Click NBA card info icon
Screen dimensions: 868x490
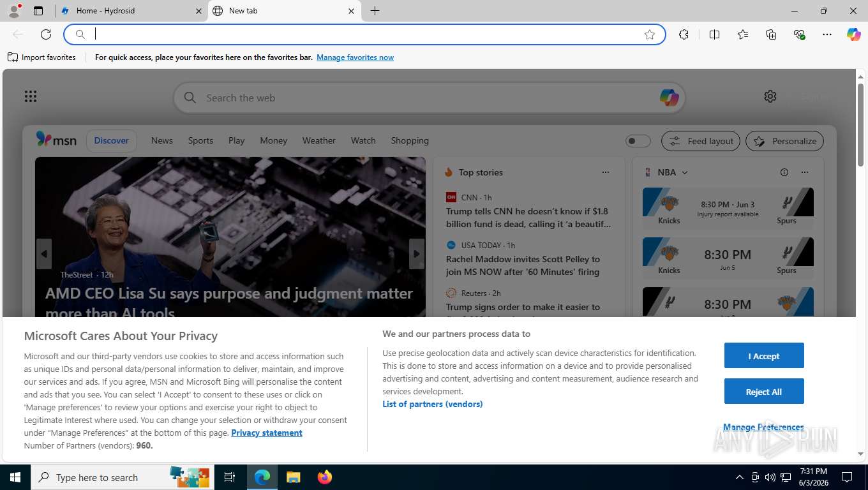click(x=784, y=172)
